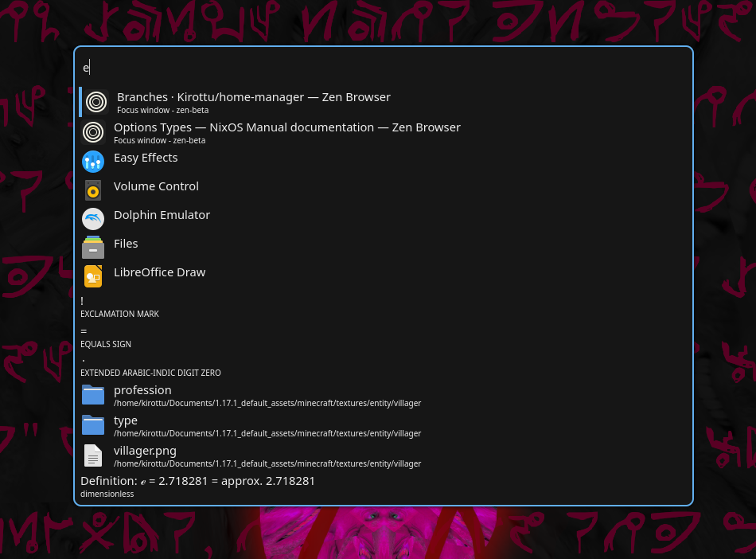Open the Files application result
The height and width of the screenshot is (559, 756).
tap(384, 248)
